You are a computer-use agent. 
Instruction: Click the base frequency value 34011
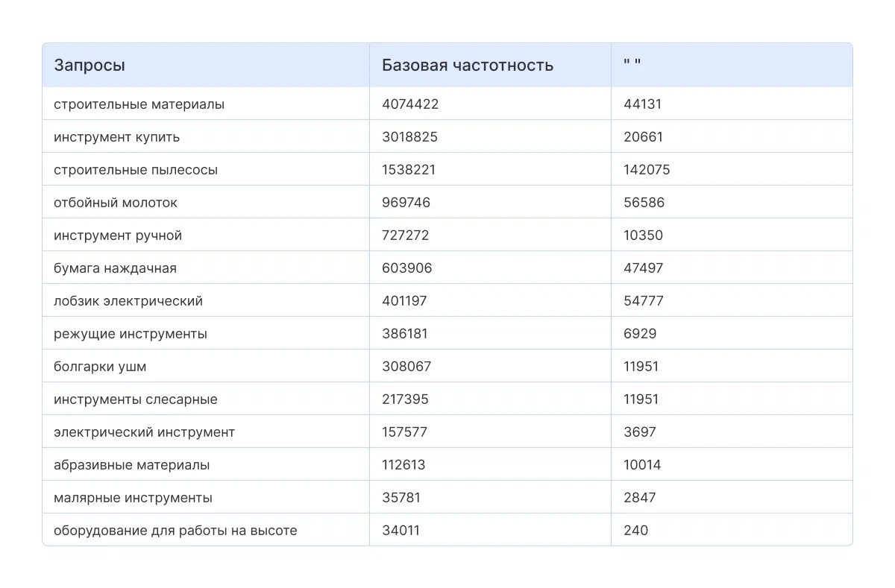401,531
